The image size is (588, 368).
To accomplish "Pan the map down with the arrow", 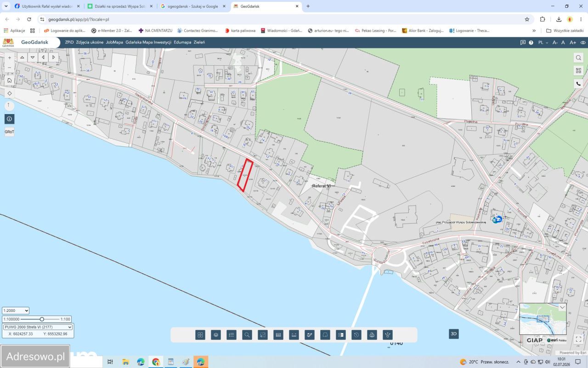I will point(33,57).
